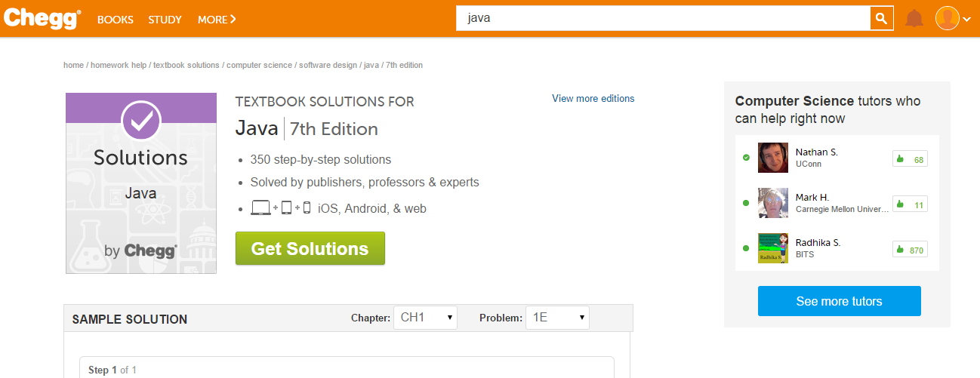Expand the Problem 1E dropdown
Screen dimensions: 980x378
coord(557,318)
